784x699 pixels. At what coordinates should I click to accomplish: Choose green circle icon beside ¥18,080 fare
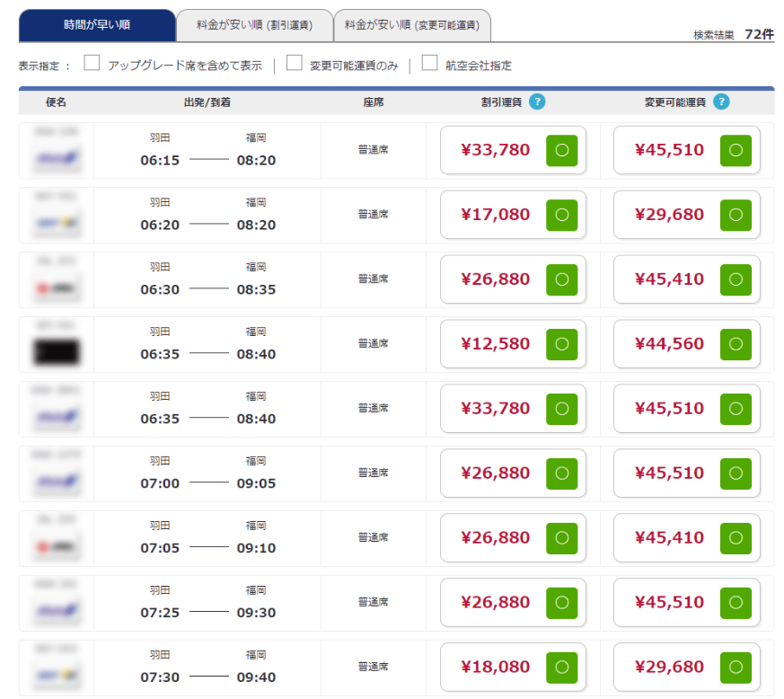(x=561, y=668)
